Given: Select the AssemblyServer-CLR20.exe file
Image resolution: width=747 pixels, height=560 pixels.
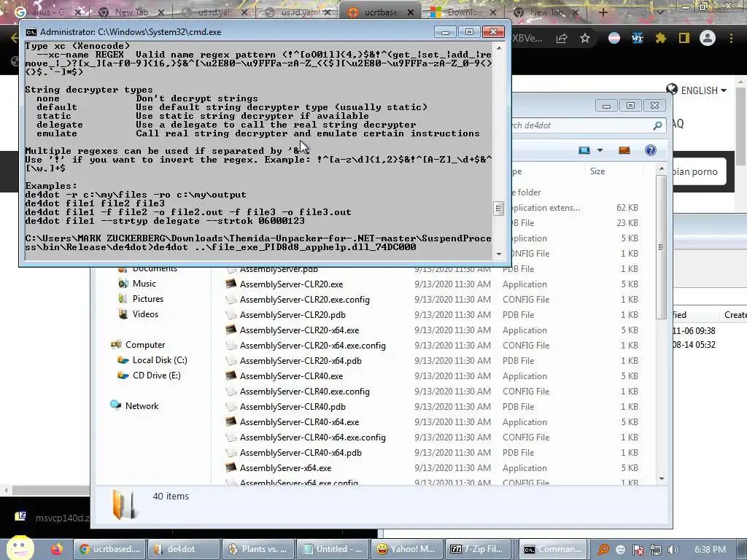Looking at the screenshot, I should pyautogui.click(x=291, y=284).
